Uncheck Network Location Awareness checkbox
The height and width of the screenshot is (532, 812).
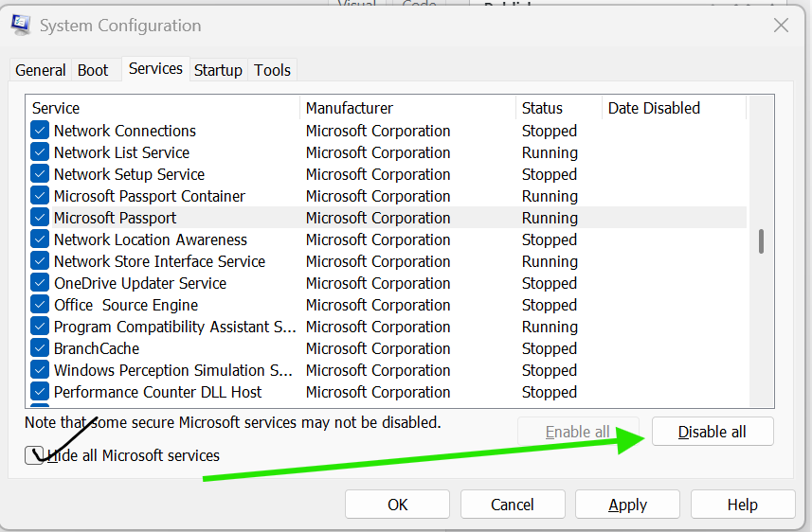(40, 239)
